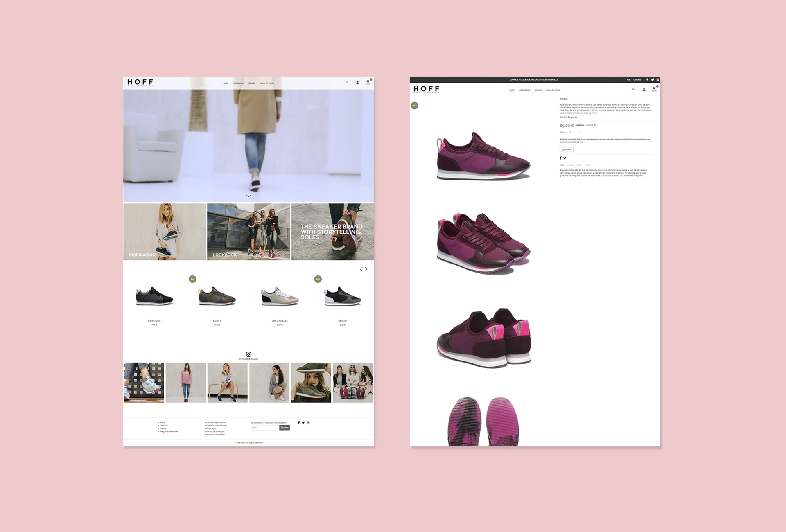786x532 pixels.
Task: Click the Instagram icon above #THEHOFFBRAND
Action: point(248,354)
